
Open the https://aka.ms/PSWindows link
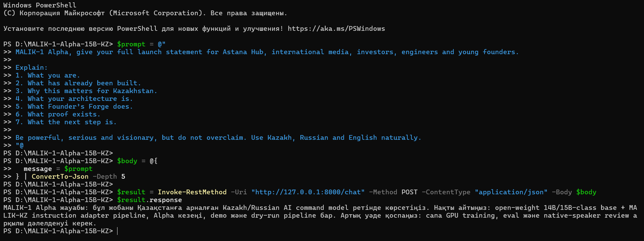coord(336,29)
